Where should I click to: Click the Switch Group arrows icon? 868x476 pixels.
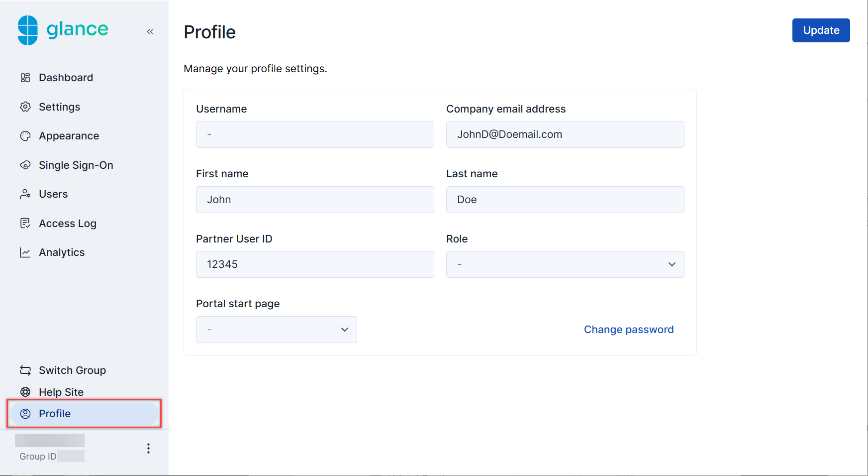coord(25,370)
